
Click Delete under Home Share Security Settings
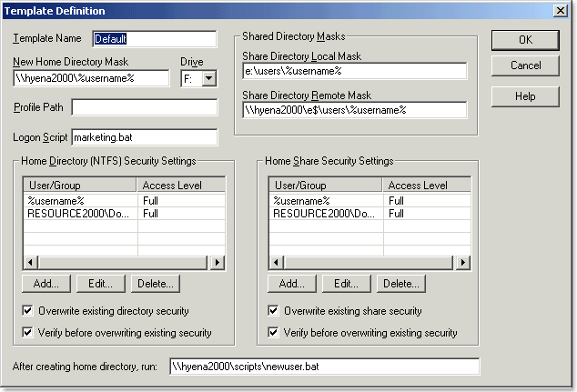click(x=400, y=284)
